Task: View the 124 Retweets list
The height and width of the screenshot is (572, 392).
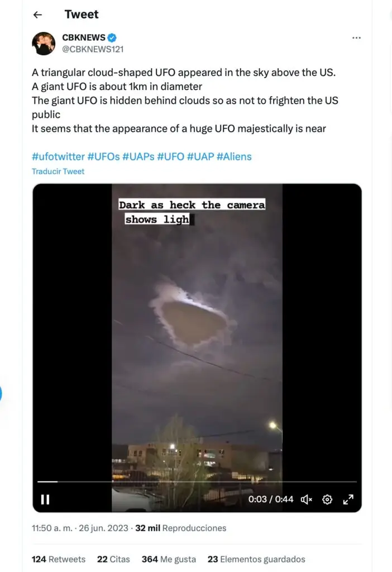Action: click(58, 559)
